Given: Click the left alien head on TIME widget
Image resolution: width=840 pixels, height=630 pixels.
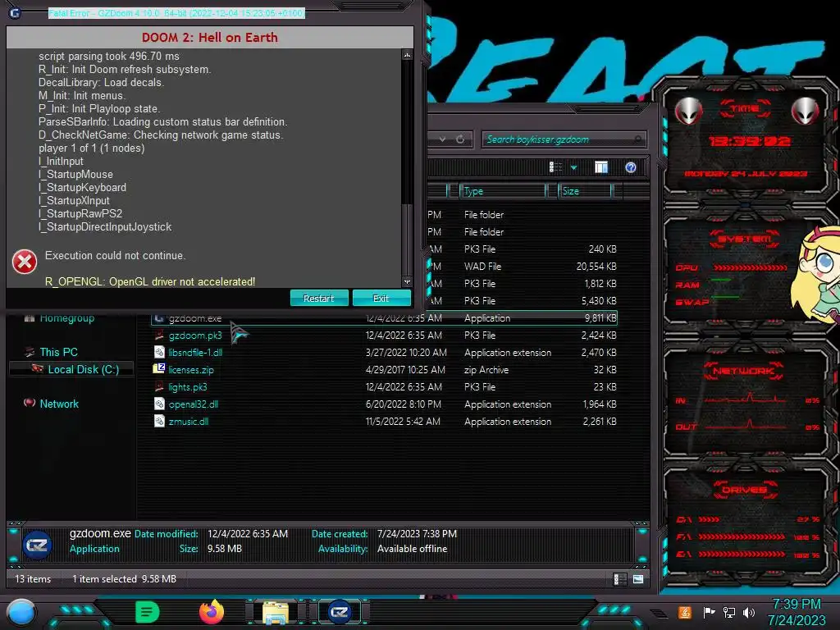Looking at the screenshot, I should [688, 112].
